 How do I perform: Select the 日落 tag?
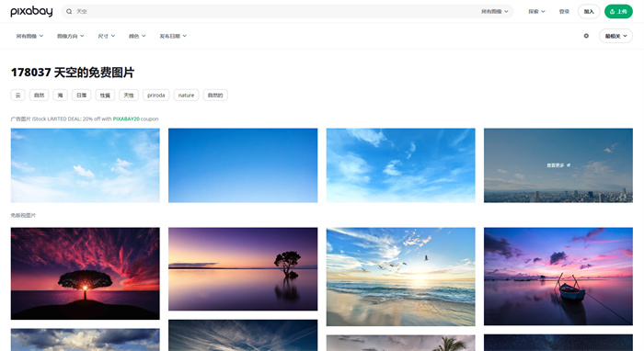pyautogui.click(x=82, y=96)
